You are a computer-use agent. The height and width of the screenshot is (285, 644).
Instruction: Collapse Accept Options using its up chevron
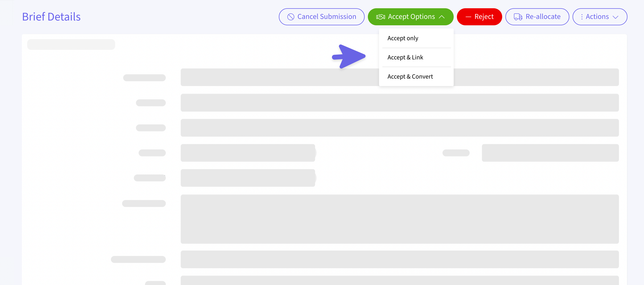442,17
